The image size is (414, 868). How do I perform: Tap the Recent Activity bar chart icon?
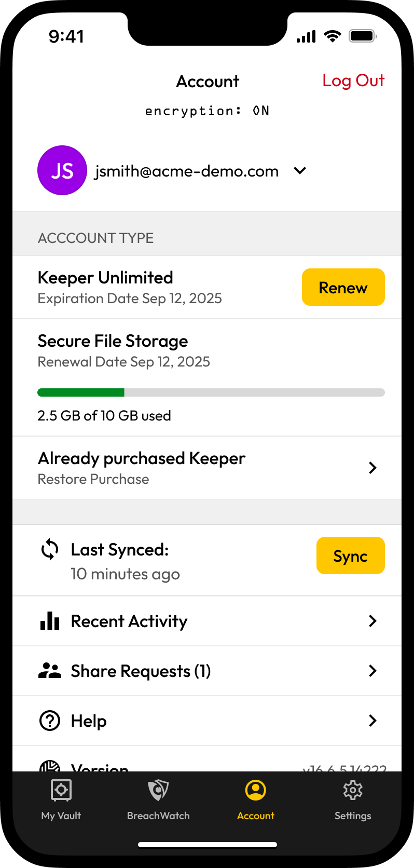50,621
